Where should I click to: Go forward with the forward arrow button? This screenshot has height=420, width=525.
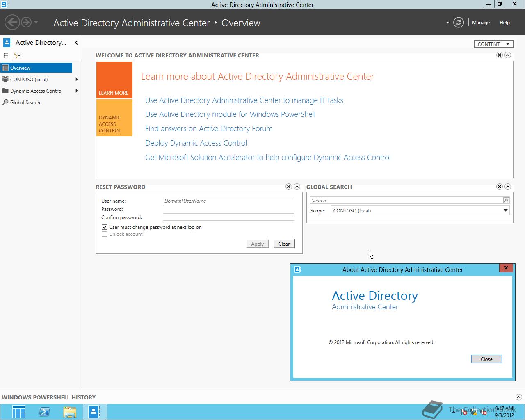26,22
